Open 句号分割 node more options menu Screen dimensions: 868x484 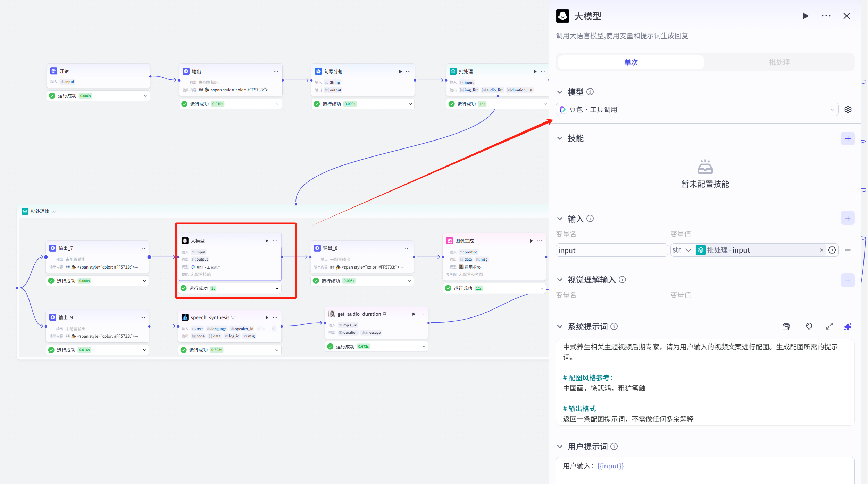pos(408,71)
